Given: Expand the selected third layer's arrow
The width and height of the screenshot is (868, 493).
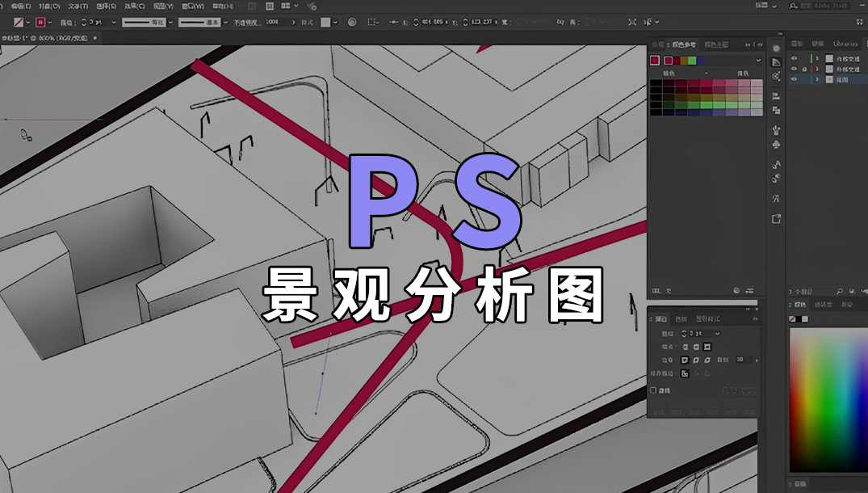Looking at the screenshot, I should (x=817, y=79).
